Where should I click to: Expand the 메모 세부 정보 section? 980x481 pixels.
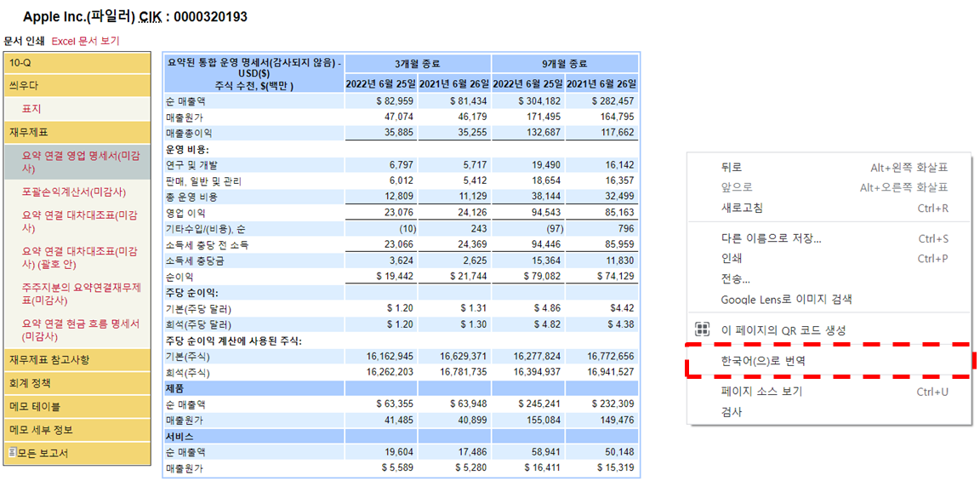tap(77, 430)
